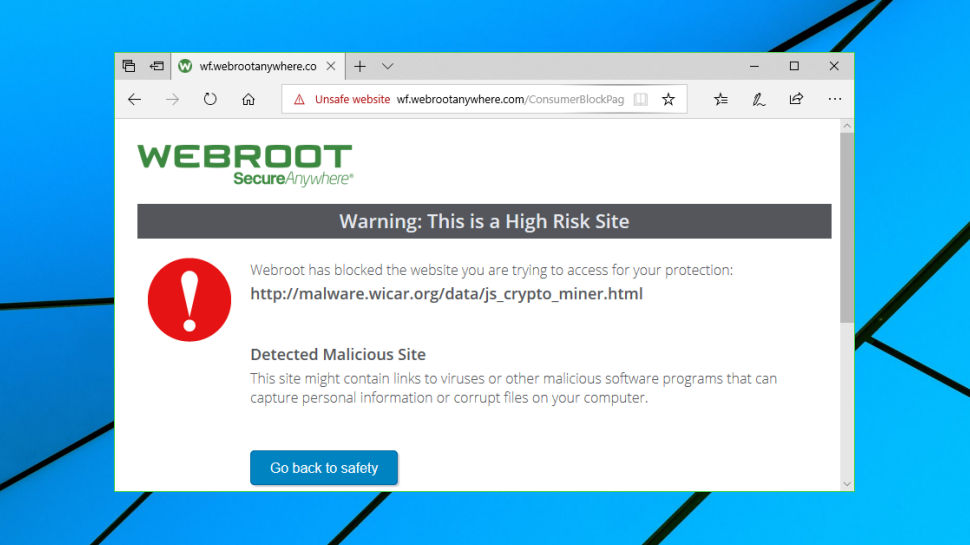The width and height of the screenshot is (970, 545).
Task: Set these tabs aside icon
Action: [x=157, y=66]
